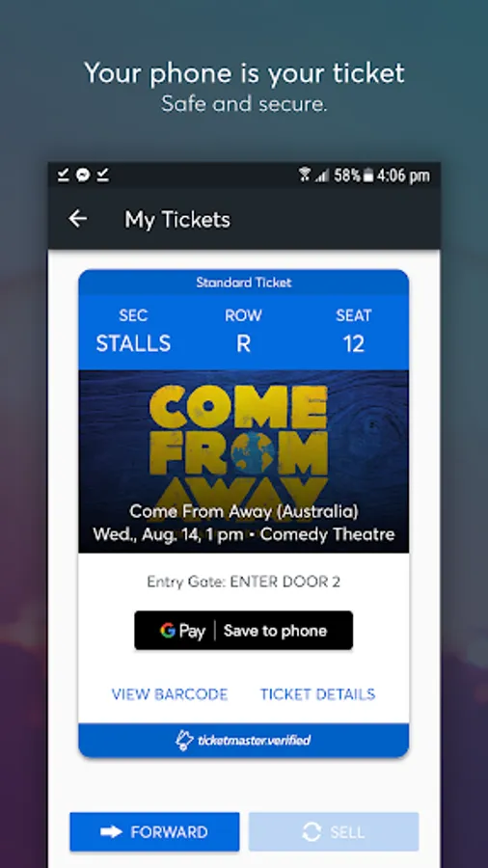
Task: Tap the back arrow beside My Tickets
Action: pos(77,219)
